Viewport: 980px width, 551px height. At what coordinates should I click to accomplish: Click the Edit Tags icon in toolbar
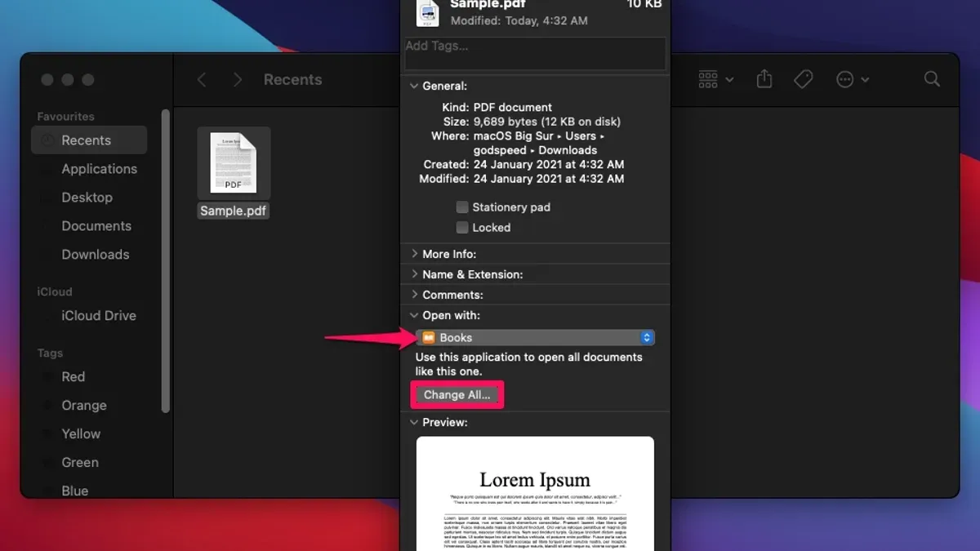pos(804,79)
